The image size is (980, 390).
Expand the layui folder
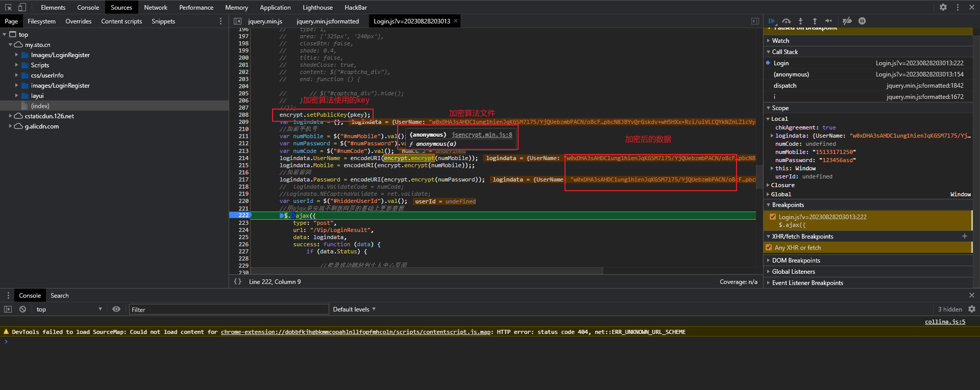pos(16,95)
